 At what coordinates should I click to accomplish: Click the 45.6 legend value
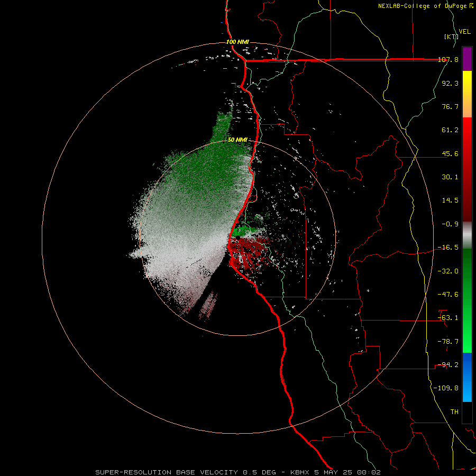pyautogui.click(x=450, y=153)
